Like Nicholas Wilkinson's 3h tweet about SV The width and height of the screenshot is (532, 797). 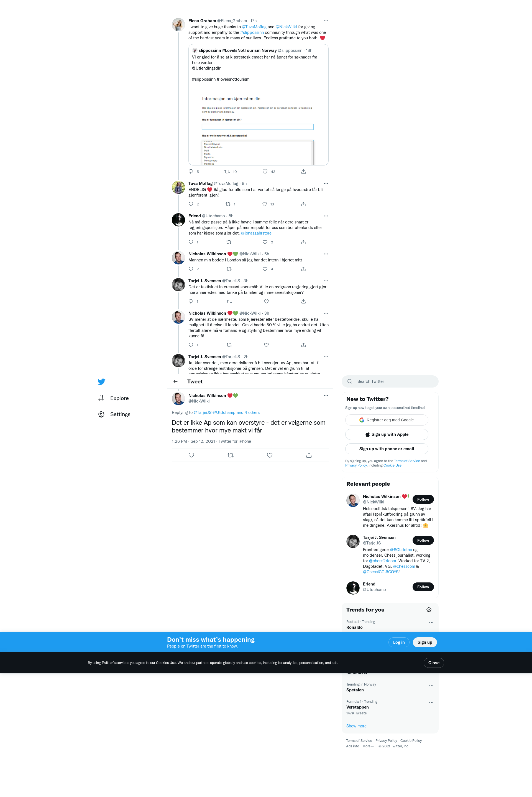click(266, 345)
